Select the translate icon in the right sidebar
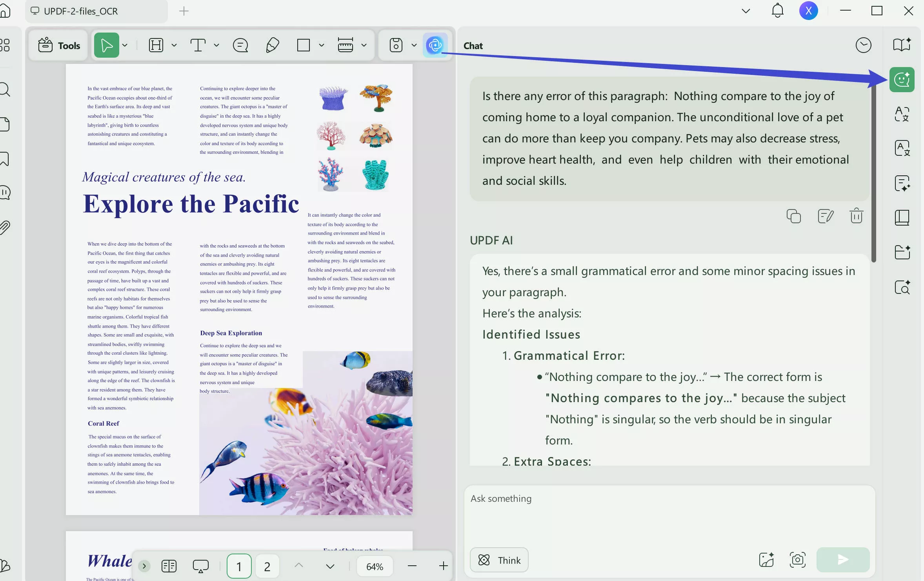This screenshot has height=581, width=924. coord(901,114)
